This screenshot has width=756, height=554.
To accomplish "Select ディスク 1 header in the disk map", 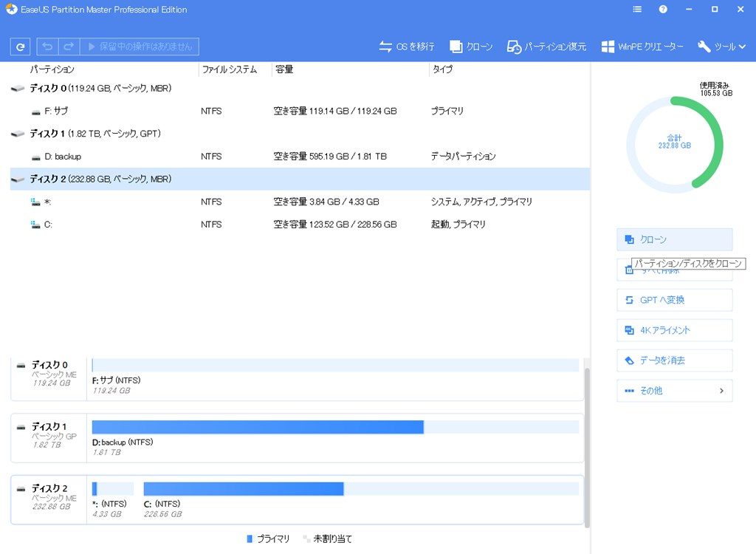I will tap(49, 438).
